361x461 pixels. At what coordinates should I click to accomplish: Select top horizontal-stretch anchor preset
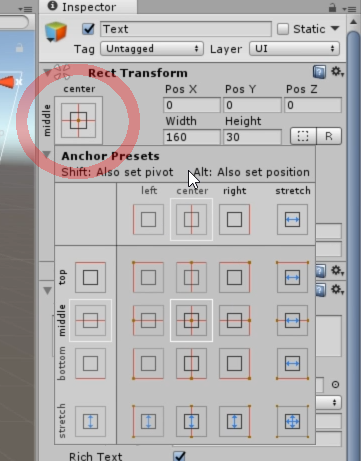click(x=292, y=277)
